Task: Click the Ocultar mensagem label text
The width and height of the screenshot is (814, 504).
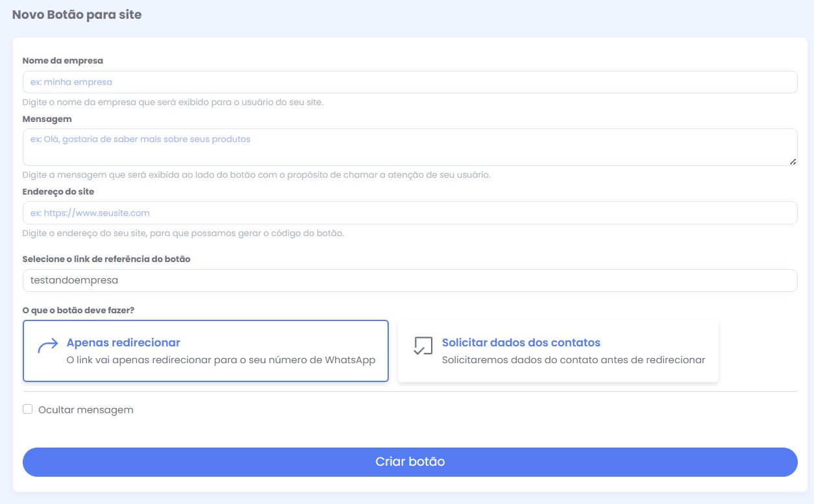Action: pos(86,410)
